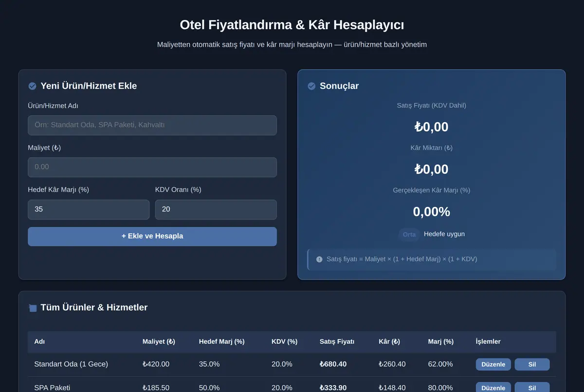Click Düzenle for SPA Paketi row

493,387
